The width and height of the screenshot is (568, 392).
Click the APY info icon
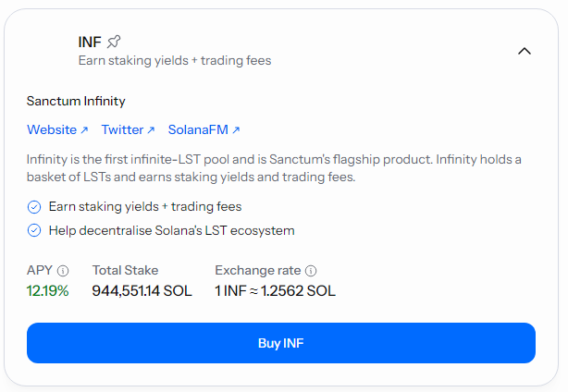(63, 271)
